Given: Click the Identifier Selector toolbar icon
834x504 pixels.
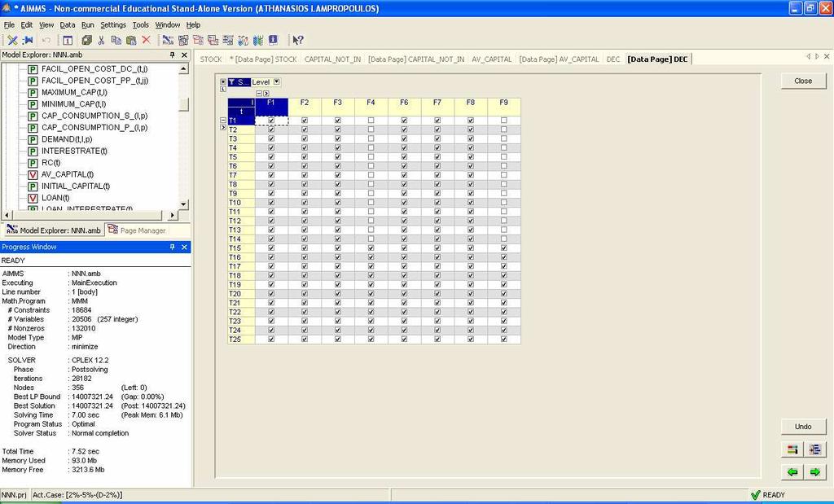Looking at the screenshot, I should click(183, 40).
